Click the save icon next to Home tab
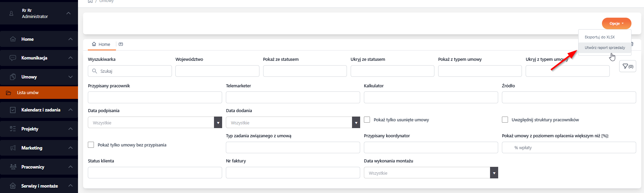Image resolution: width=644 pixels, height=193 pixels. click(x=121, y=44)
